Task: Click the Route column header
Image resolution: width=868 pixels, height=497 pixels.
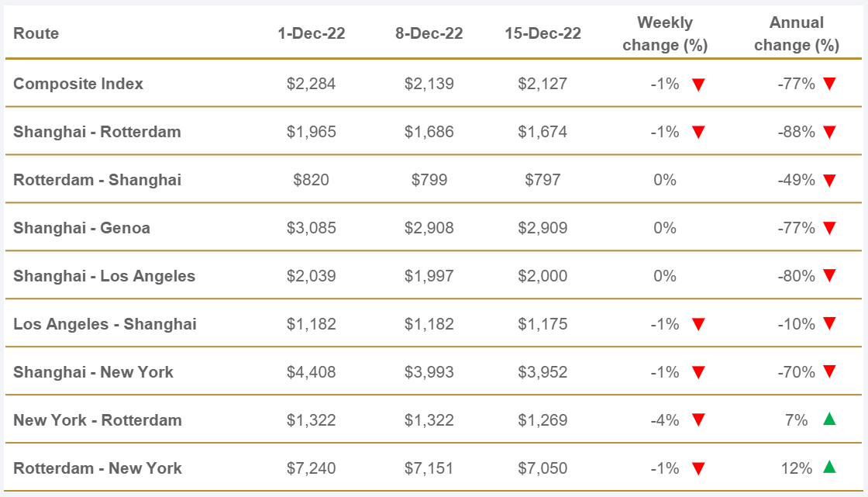Action: (x=36, y=33)
